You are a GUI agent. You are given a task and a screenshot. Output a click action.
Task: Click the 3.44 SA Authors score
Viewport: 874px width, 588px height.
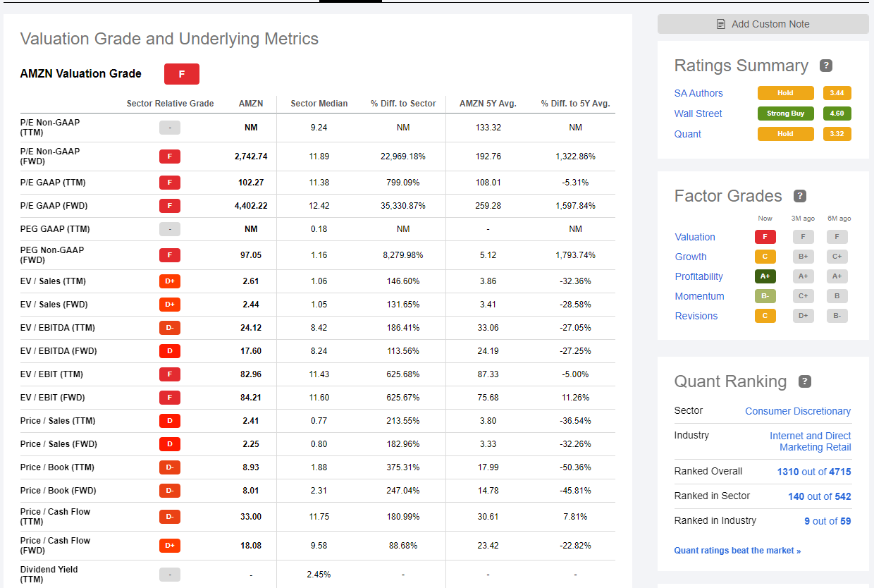(x=837, y=93)
